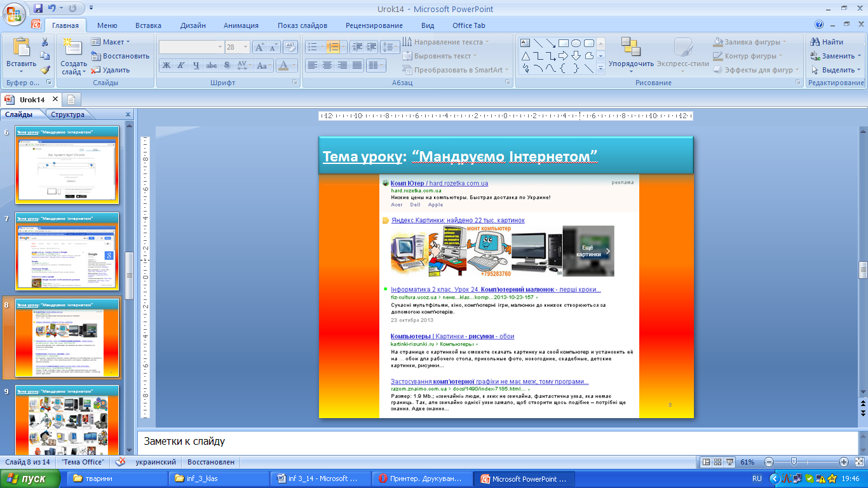This screenshot has height=488, width=868.
Task: Click Найти find button
Action: click(x=827, y=42)
